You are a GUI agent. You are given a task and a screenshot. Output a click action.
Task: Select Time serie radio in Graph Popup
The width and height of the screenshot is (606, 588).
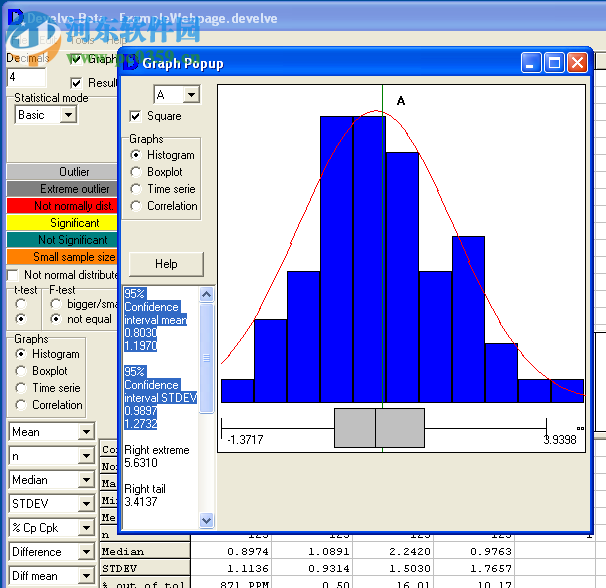coord(136,189)
